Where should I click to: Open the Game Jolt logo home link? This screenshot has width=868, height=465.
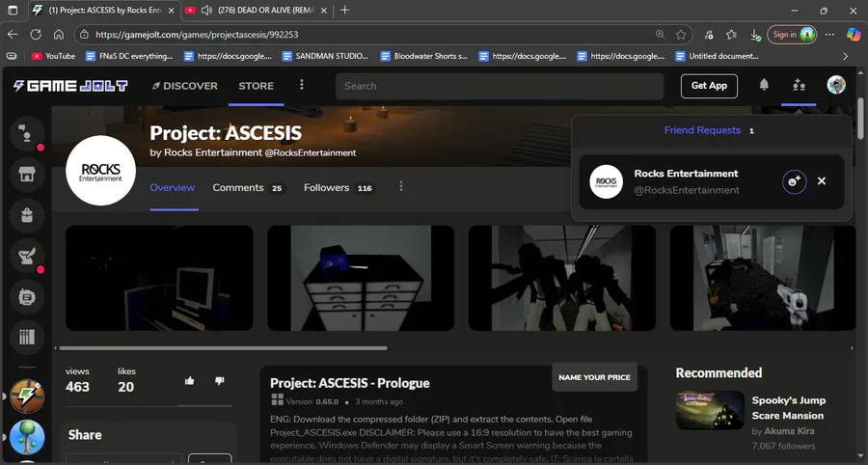point(70,86)
